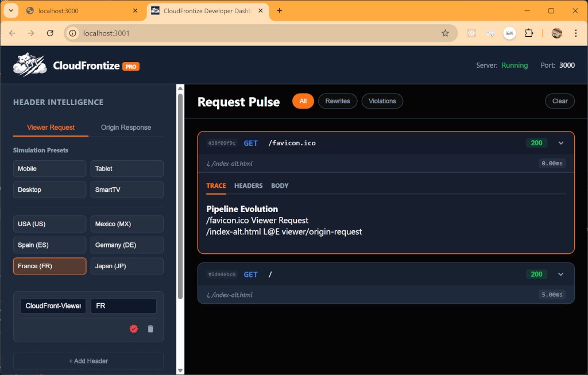Screen dimensions: 588x375
Task: Click the Violations filter button
Action: (382, 100)
